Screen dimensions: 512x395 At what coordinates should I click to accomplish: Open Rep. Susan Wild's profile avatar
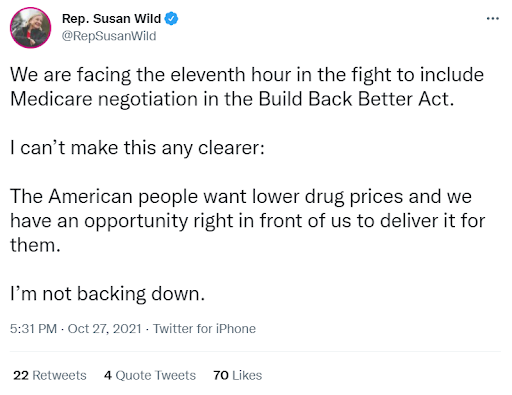[x=30, y=28]
